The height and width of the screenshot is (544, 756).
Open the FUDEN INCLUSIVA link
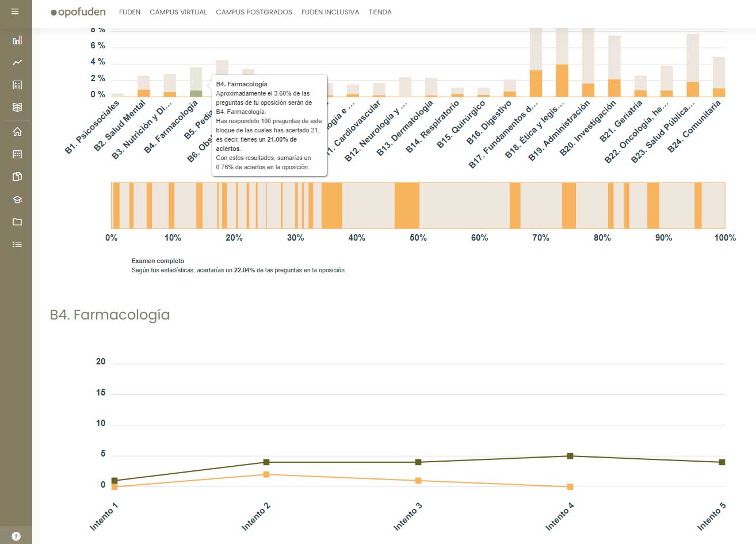coord(330,12)
